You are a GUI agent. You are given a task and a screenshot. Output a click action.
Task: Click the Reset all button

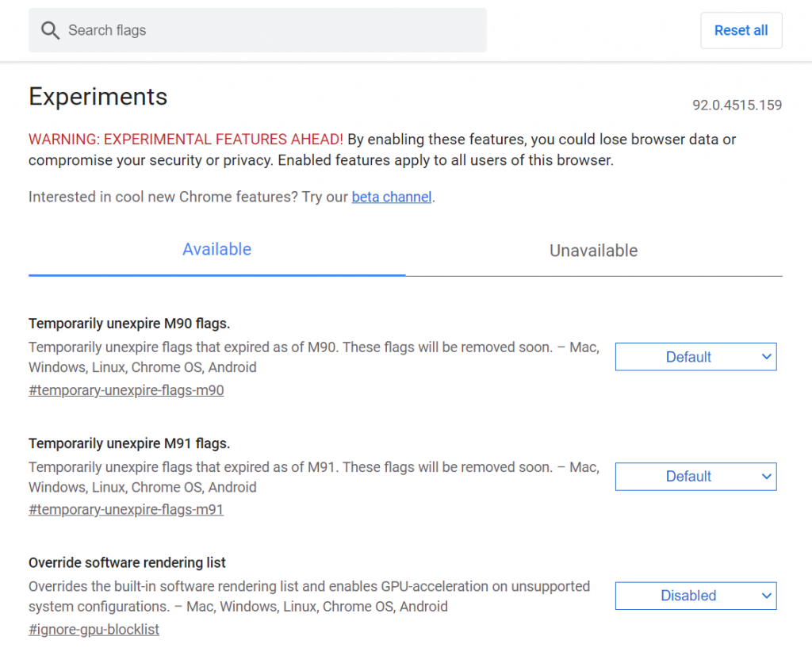tap(741, 30)
